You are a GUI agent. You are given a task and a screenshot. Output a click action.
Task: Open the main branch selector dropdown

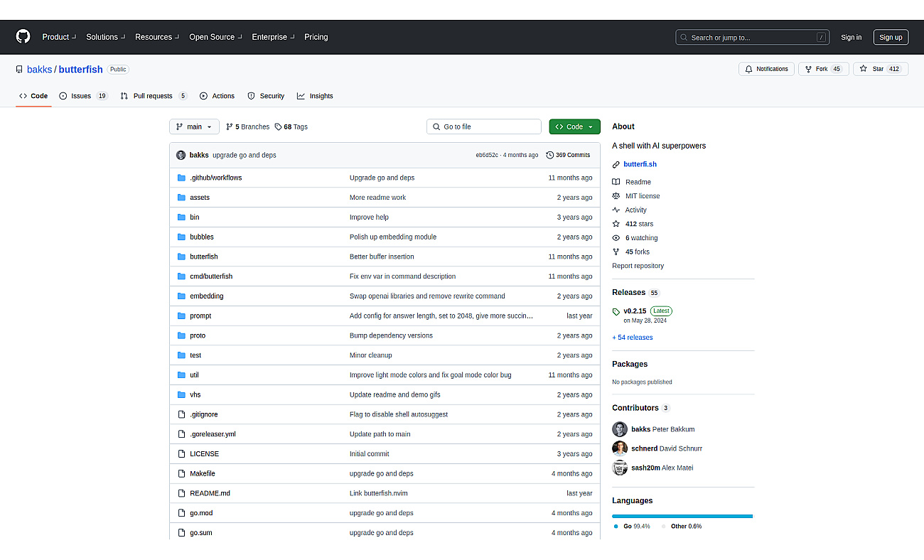pos(194,126)
